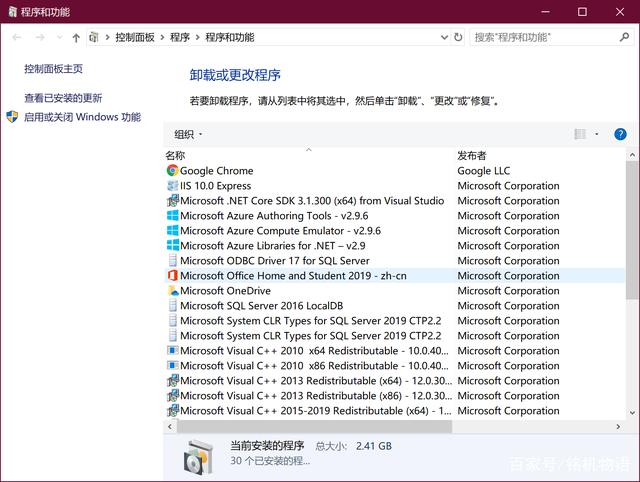Click the Azure Compute Emulator icon
This screenshot has width=640, height=482.
click(173, 231)
